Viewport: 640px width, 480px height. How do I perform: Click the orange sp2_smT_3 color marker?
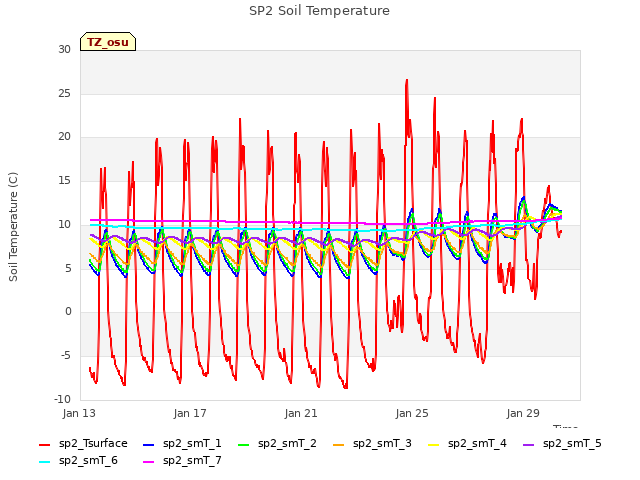click(x=338, y=444)
